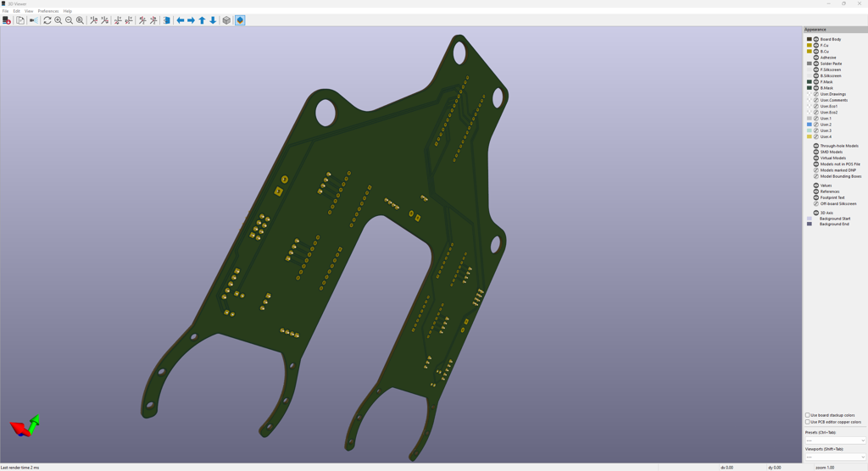868x471 pixels.
Task: Toggle B.Cu layer visibility eye
Action: 816,52
